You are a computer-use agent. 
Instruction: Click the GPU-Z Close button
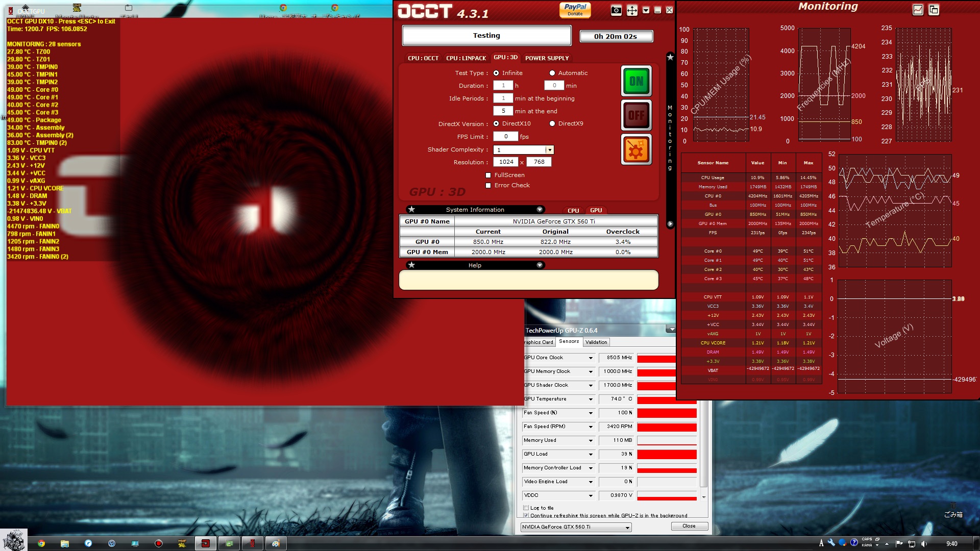[x=689, y=526]
